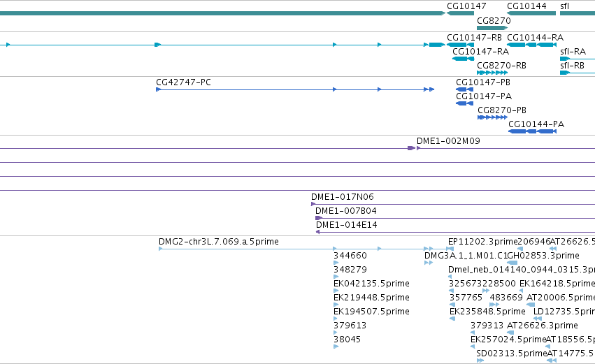Screen dimensions: 595x364
Task: Select Dmel_neb_014140_0944_0315 EST label
Action: tap(522, 270)
